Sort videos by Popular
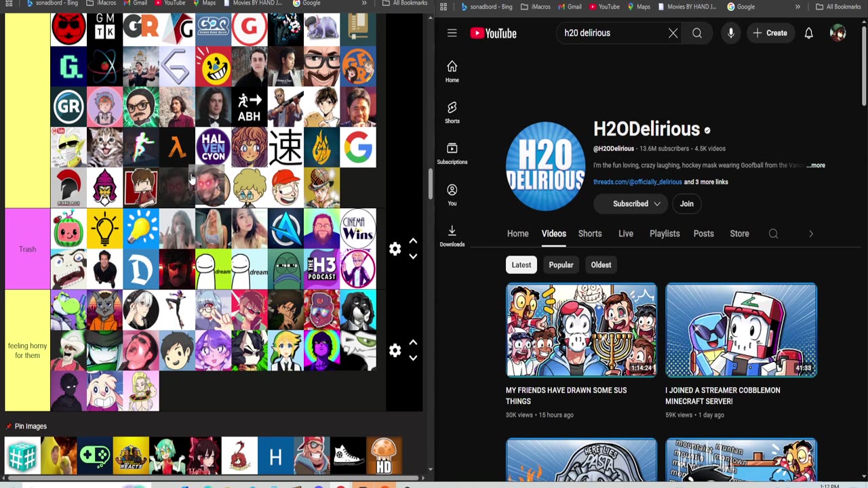868x488 pixels. point(561,265)
